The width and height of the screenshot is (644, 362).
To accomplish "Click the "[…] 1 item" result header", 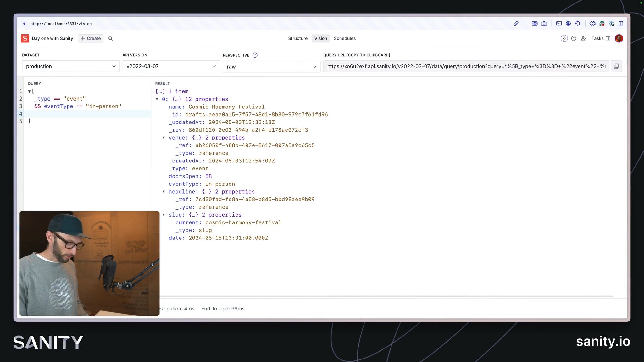I will tap(172, 91).
